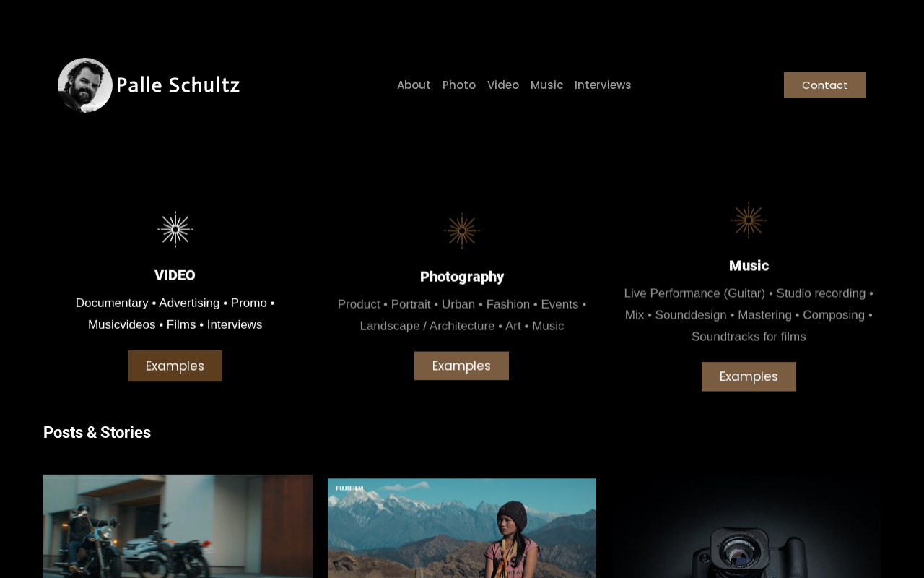Screen dimensions: 924x578
Task: Go to the Video navigation link
Action: pos(503,85)
